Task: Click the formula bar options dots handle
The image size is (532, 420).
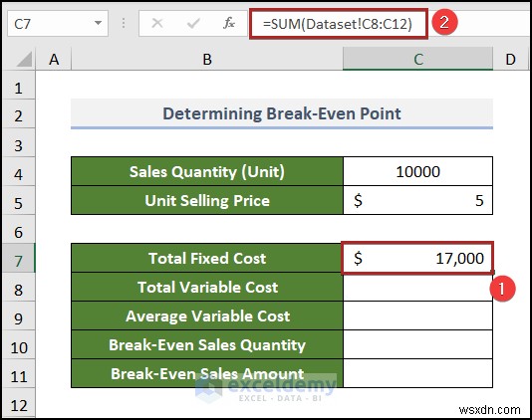Action: [124, 24]
